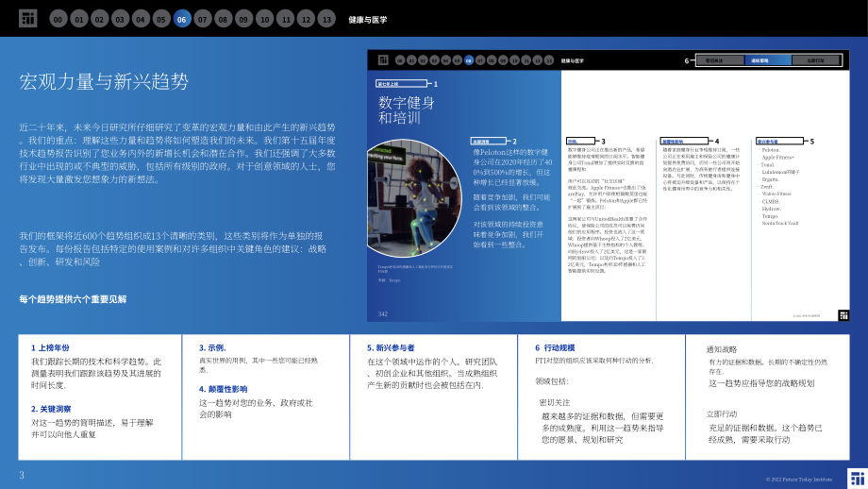
Task: Click the page number 3
Action: [22, 475]
